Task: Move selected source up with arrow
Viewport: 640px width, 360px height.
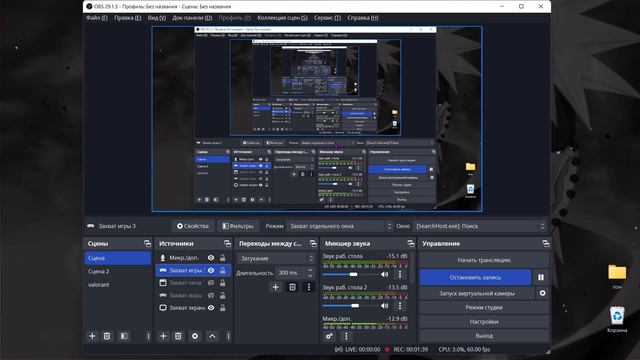Action: coord(212,336)
